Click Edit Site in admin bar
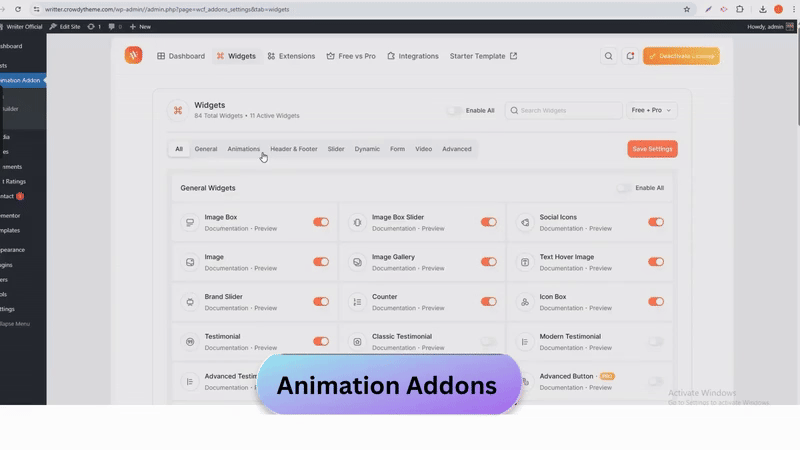Image resolution: width=800 pixels, height=450 pixels. pos(65,27)
